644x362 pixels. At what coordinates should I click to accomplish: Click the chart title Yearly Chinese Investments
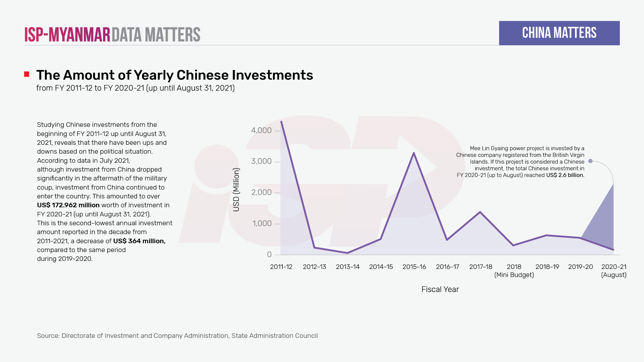(x=175, y=75)
